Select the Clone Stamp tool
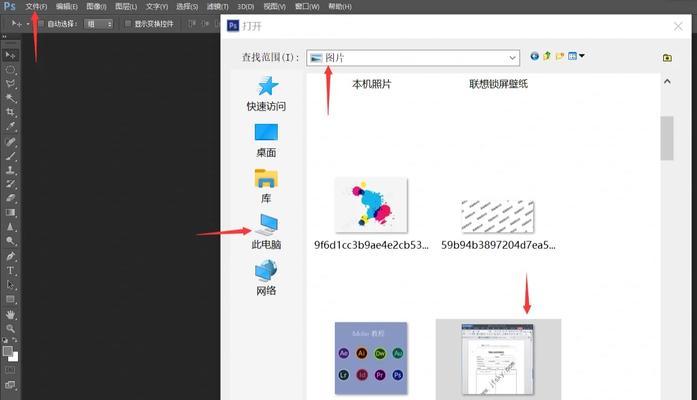Viewport: 697px width, 400px height. click(x=10, y=170)
